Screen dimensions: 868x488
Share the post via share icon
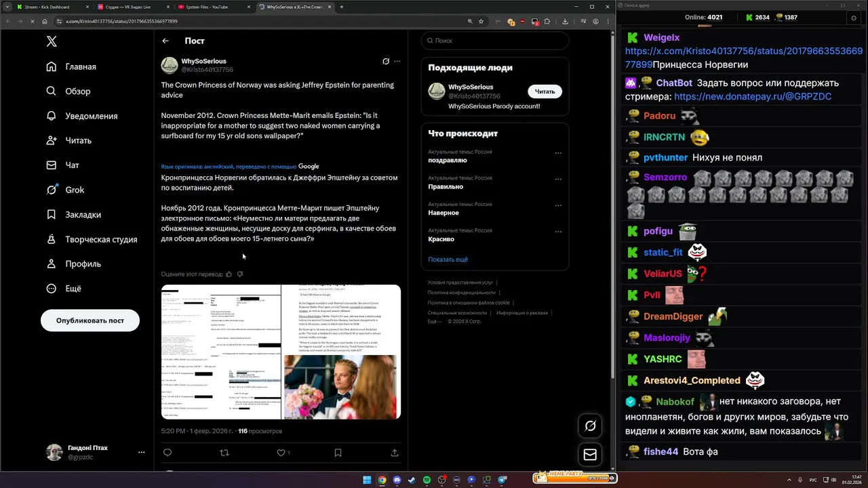(395, 453)
